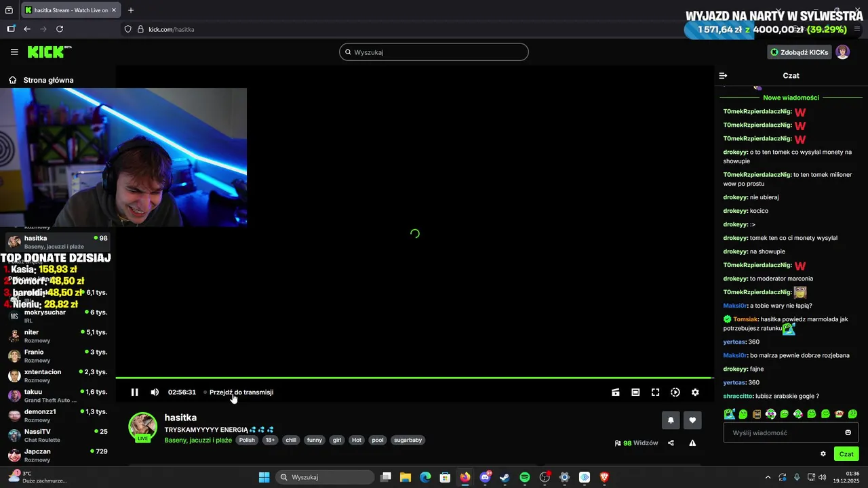Click the chill tag
The image size is (868, 488).
click(x=291, y=440)
